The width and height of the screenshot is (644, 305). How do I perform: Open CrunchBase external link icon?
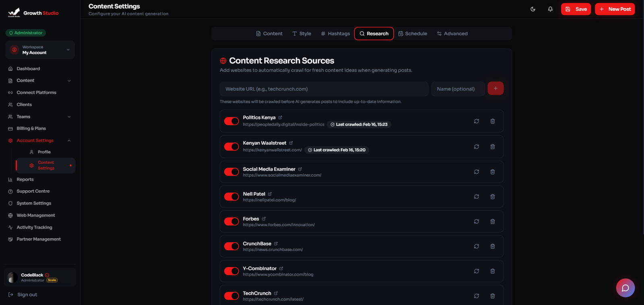click(276, 244)
